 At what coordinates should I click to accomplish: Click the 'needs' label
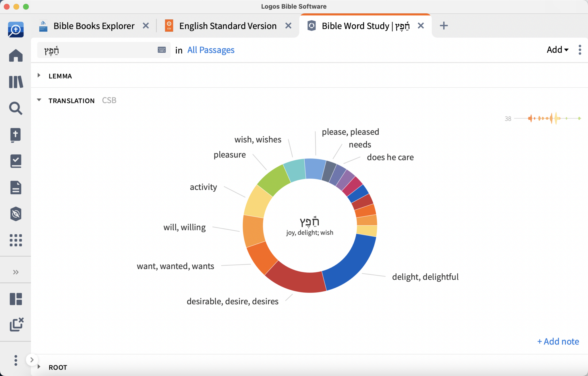click(x=360, y=145)
